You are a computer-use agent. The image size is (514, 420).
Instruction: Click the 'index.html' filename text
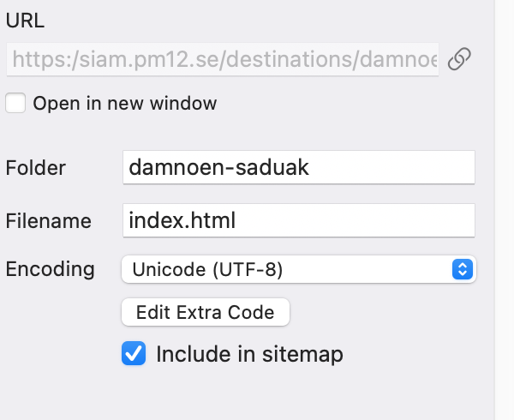pyautogui.click(x=182, y=220)
